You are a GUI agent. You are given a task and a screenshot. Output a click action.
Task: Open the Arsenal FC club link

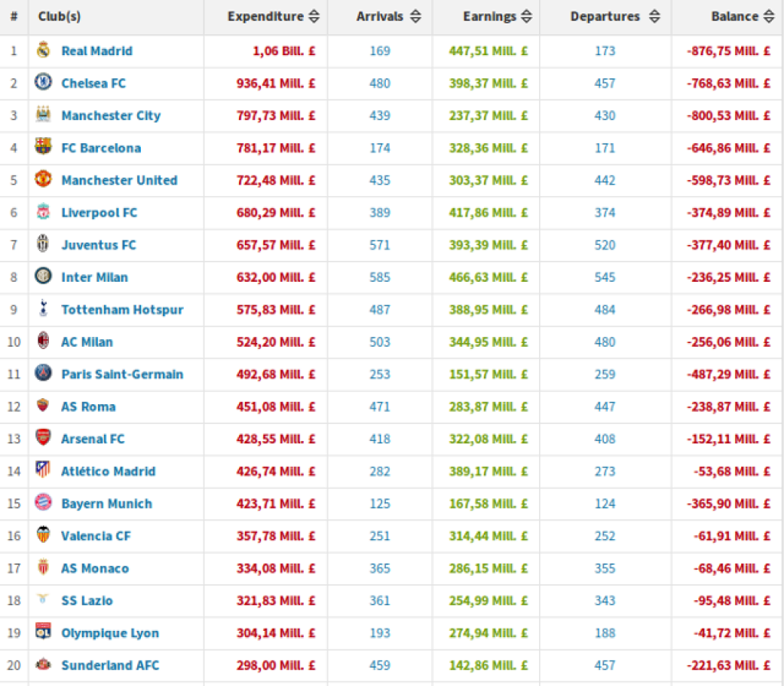coord(93,439)
